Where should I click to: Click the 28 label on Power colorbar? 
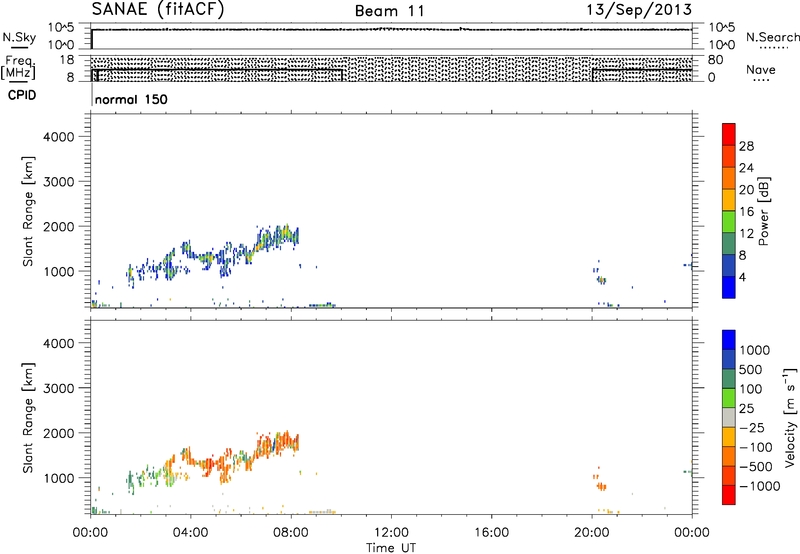click(746, 146)
